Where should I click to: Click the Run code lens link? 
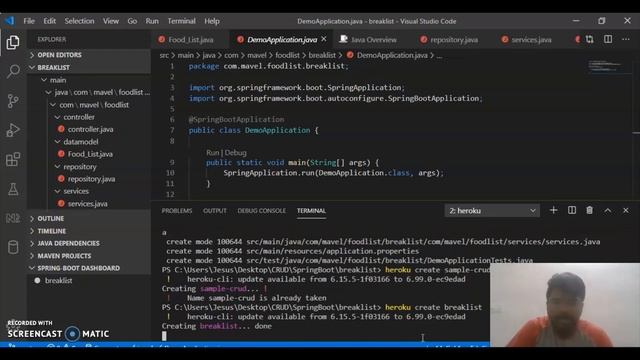click(212, 153)
